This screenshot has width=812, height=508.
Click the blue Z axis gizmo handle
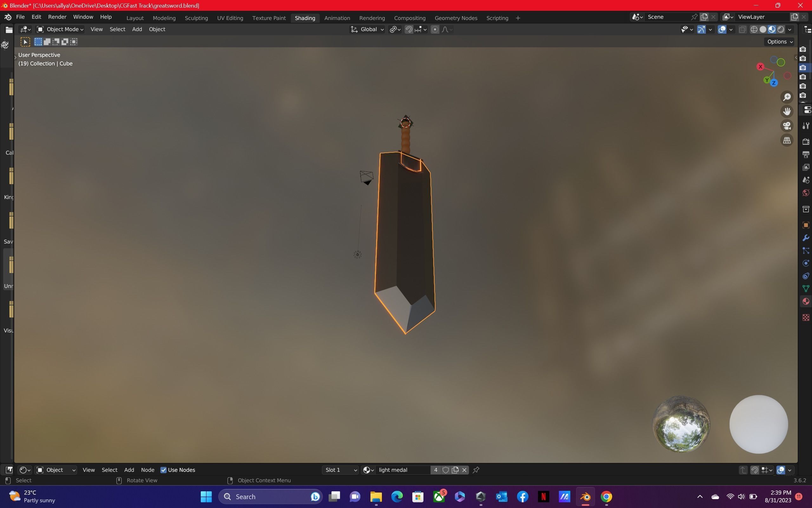coord(774,83)
